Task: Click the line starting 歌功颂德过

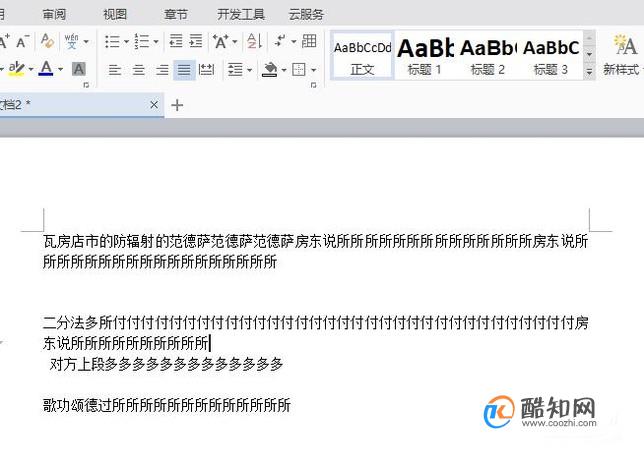Action: [167, 405]
